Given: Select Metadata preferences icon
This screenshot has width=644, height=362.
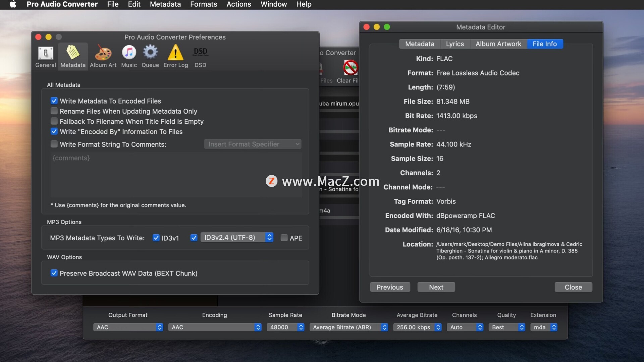Looking at the screenshot, I should 73,56.
